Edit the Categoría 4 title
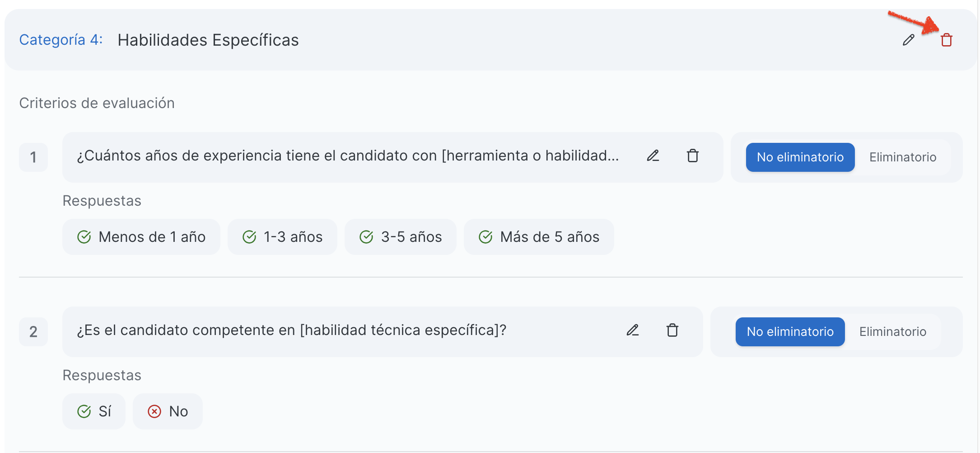Screen dimensions: 980x453 click(x=908, y=40)
